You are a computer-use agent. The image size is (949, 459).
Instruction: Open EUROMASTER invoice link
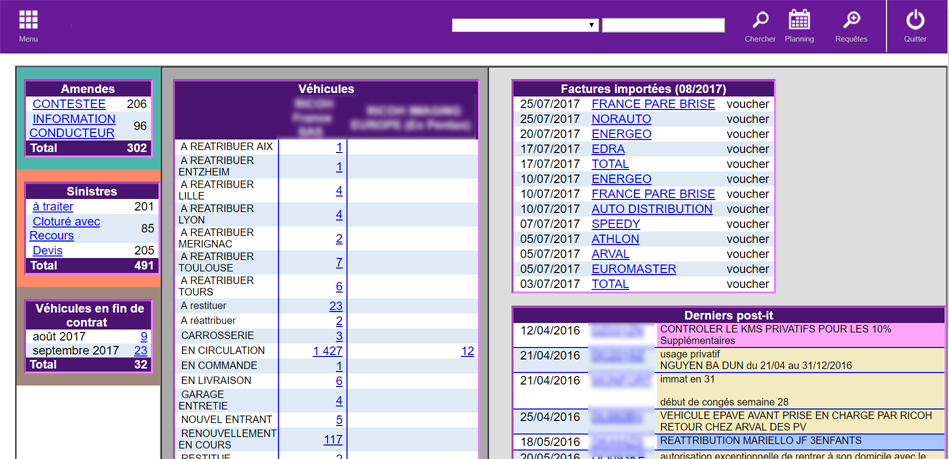[634, 269]
